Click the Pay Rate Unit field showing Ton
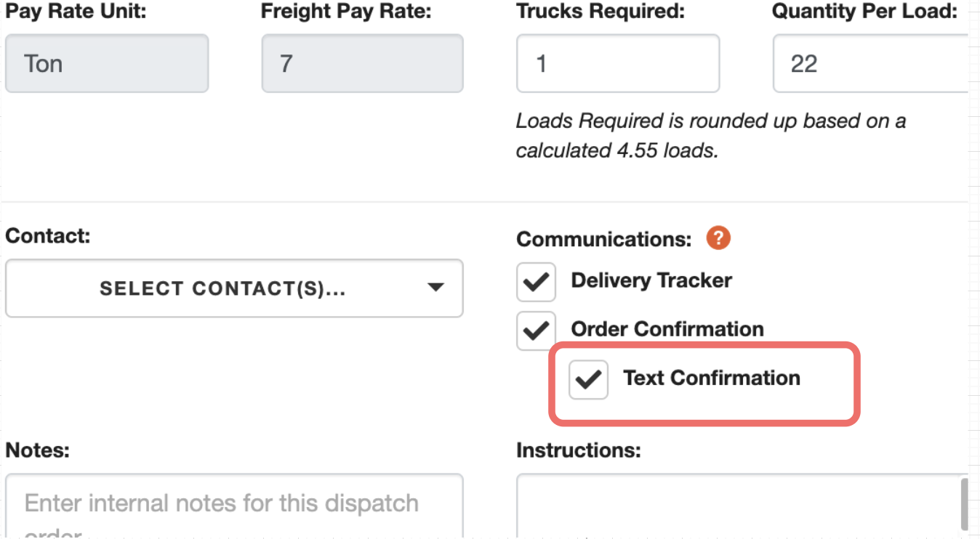 tap(107, 63)
